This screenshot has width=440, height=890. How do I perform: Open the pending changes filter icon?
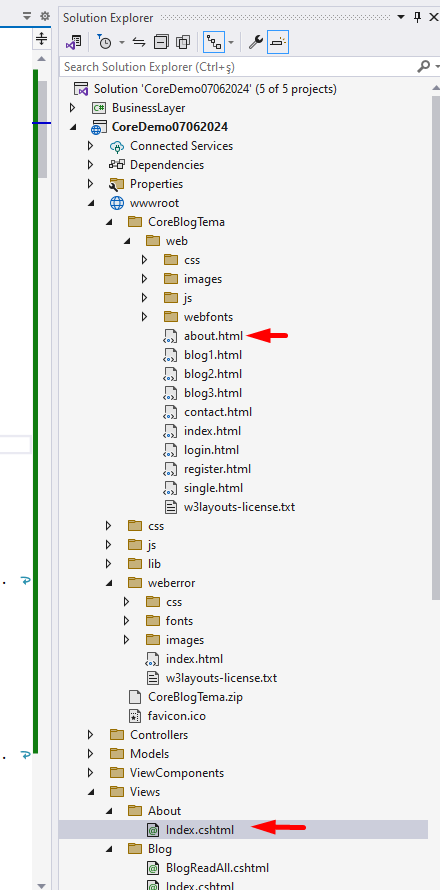point(104,43)
